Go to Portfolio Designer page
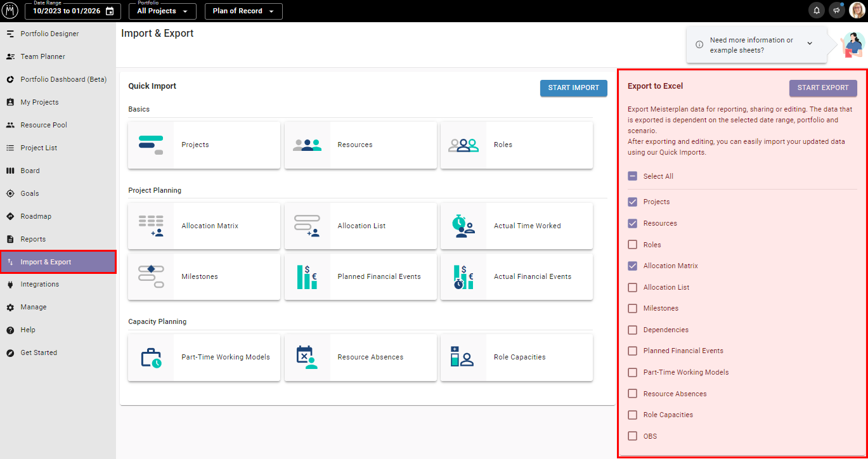Screen dimensions: 868x459 (x=58, y=34)
